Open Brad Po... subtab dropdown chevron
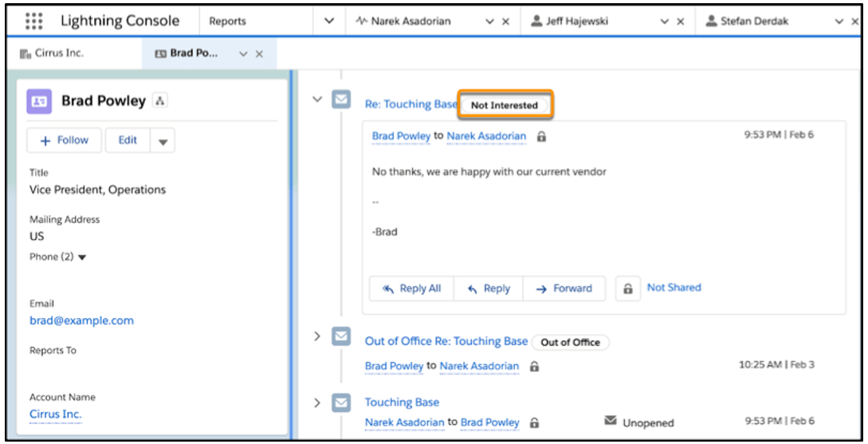The image size is (868, 444). pos(243,54)
